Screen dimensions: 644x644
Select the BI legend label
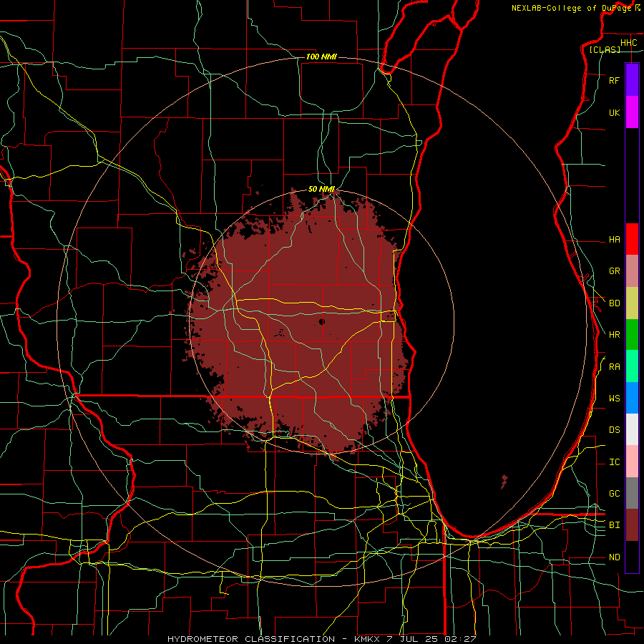614,525
